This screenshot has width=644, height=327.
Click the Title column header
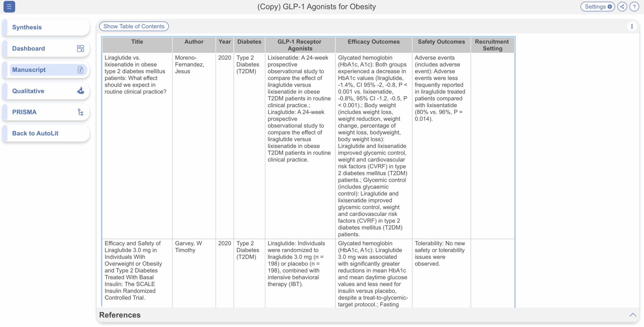tap(137, 45)
